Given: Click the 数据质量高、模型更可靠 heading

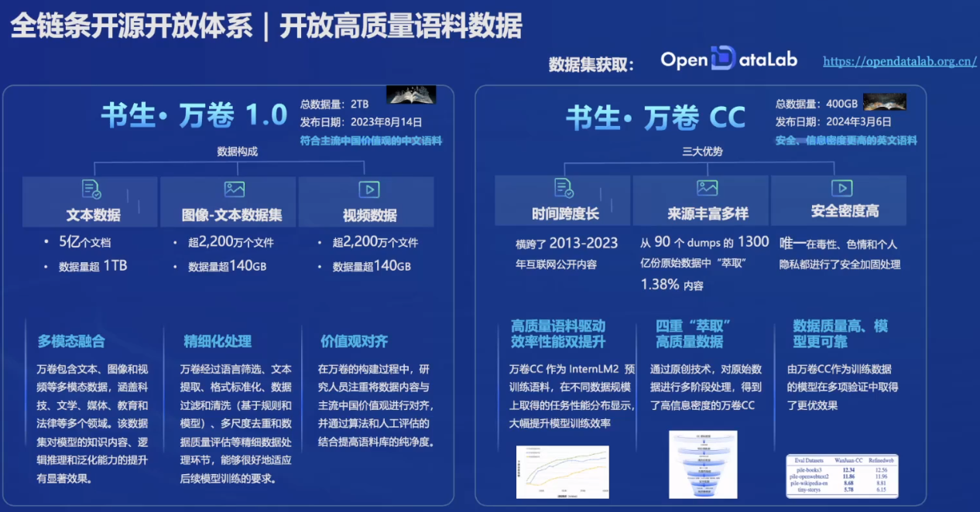Looking at the screenshot, I should (x=840, y=334).
